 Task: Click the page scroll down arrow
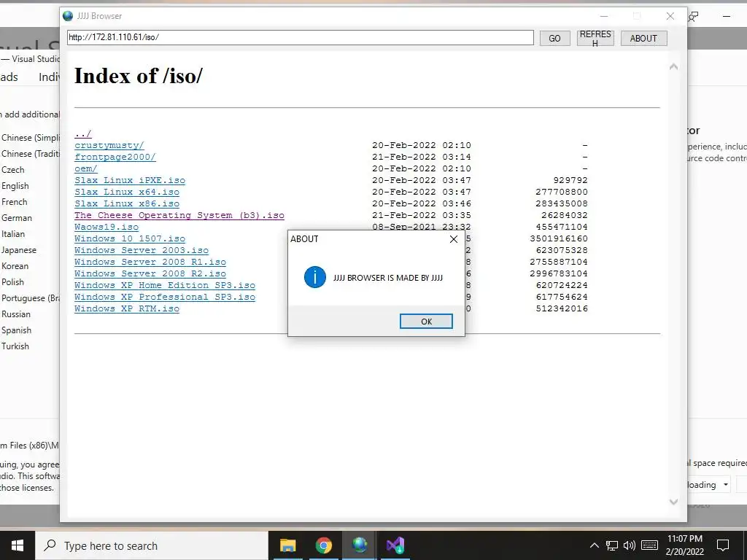point(673,502)
